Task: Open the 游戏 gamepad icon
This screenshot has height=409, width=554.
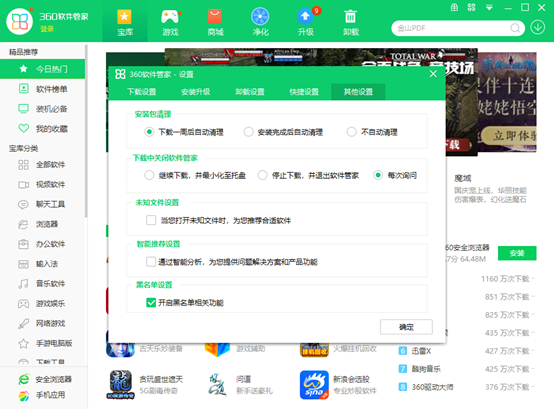Action: [x=170, y=22]
